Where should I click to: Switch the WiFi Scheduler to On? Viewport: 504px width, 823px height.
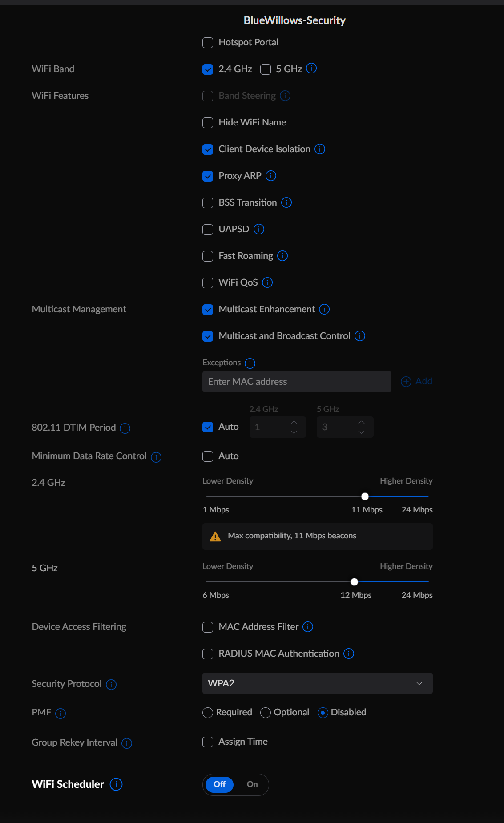pos(252,785)
